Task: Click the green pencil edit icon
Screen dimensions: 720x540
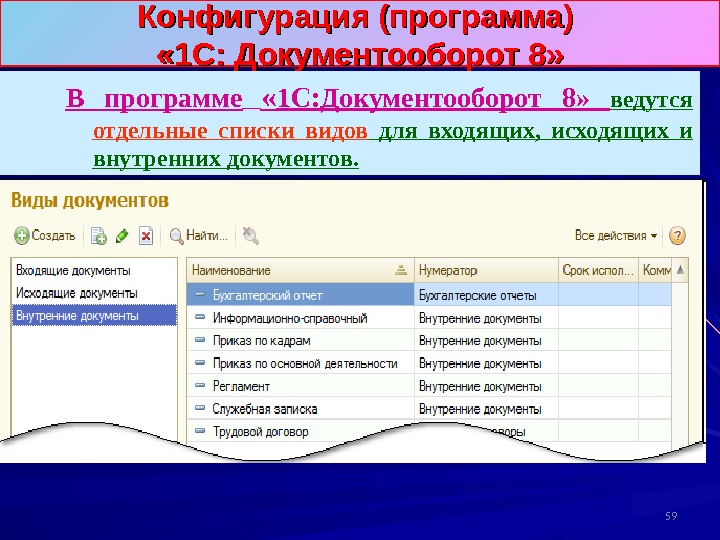Action: tap(122, 236)
